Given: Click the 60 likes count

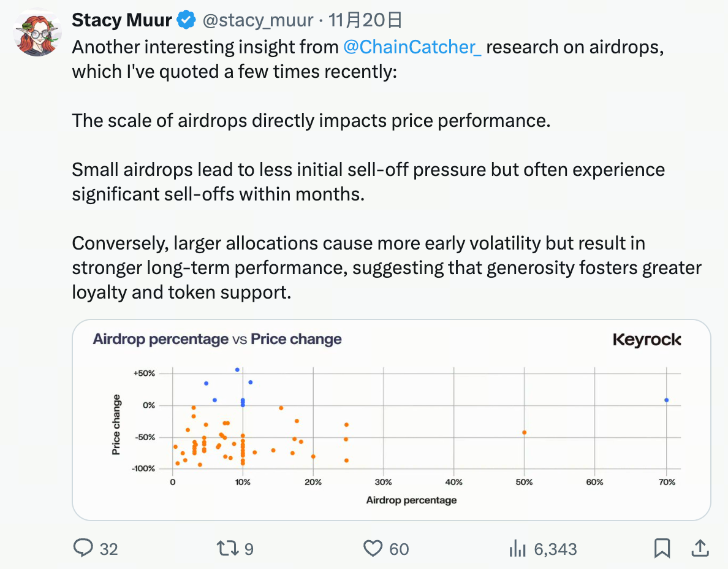Looking at the screenshot, I should [x=399, y=549].
